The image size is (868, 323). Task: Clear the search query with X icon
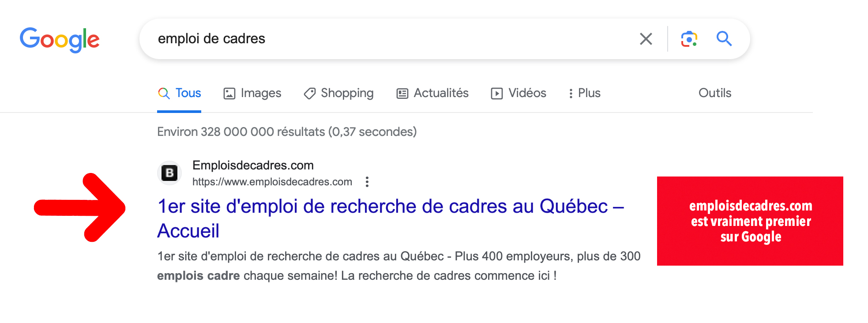(x=646, y=39)
